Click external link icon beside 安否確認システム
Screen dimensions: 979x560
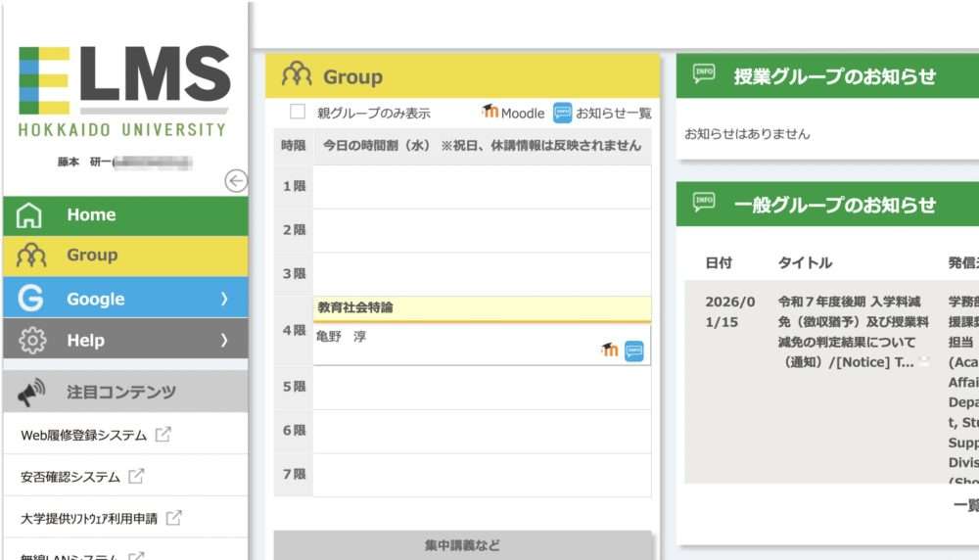tap(136, 477)
